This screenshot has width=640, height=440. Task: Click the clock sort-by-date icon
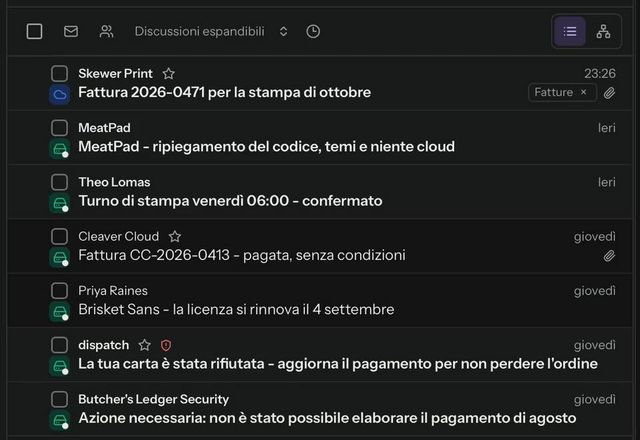tap(313, 31)
